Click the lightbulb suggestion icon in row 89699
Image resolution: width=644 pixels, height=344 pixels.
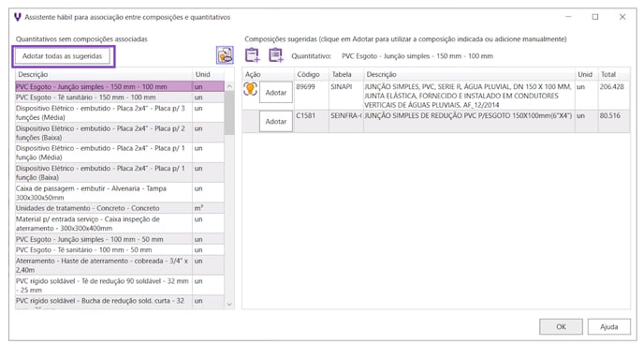click(250, 88)
